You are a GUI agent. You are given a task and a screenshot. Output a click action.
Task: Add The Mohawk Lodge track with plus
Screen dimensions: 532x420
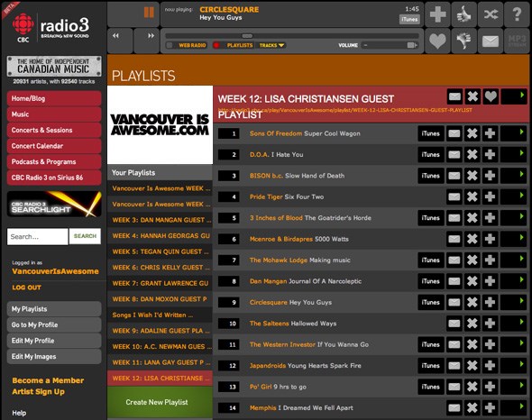click(490, 260)
